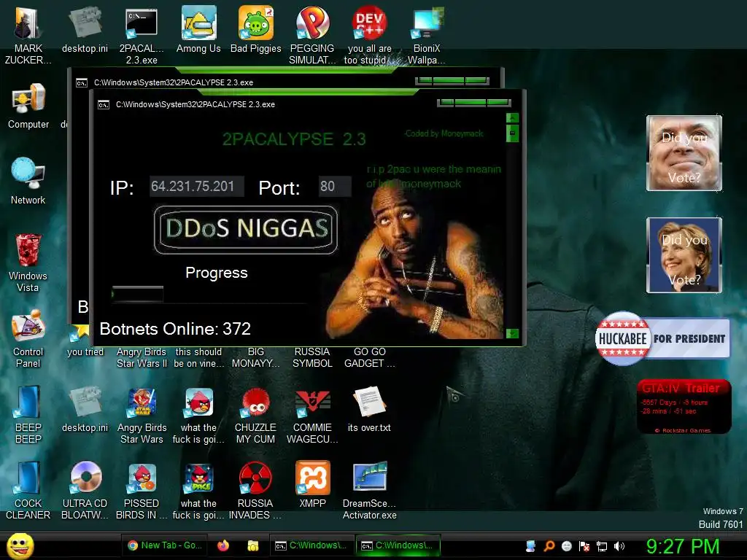747x560 pixels.
Task: Click the Hillary 'Did you Vote?' gadget
Action: coord(684,254)
